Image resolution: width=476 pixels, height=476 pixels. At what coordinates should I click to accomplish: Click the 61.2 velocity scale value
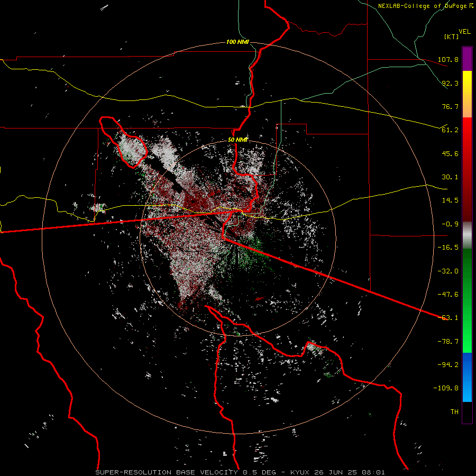click(x=450, y=130)
